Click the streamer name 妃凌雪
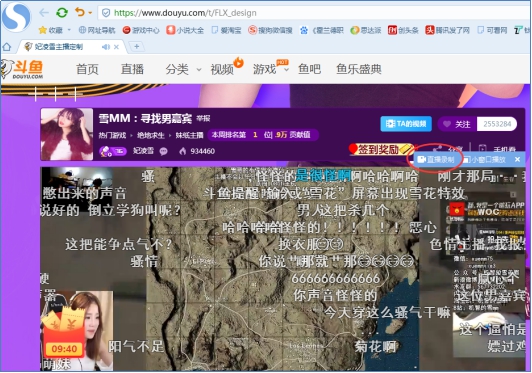Viewport: 532px width, 373px height. tap(143, 151)
